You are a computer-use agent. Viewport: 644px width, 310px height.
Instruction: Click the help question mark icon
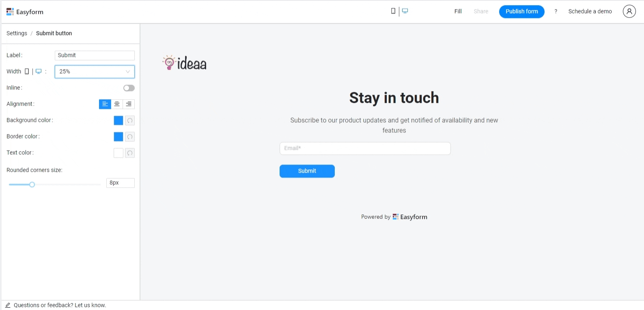click(x=556, y=11)
